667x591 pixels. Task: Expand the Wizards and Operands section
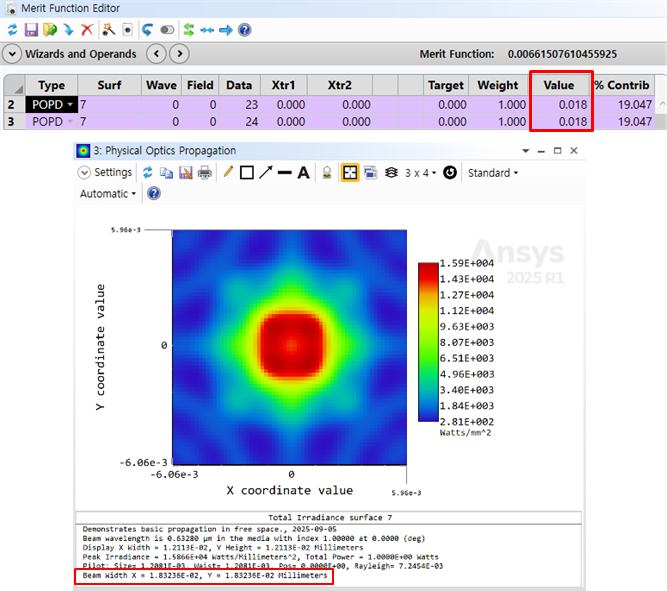pos(12,54)
